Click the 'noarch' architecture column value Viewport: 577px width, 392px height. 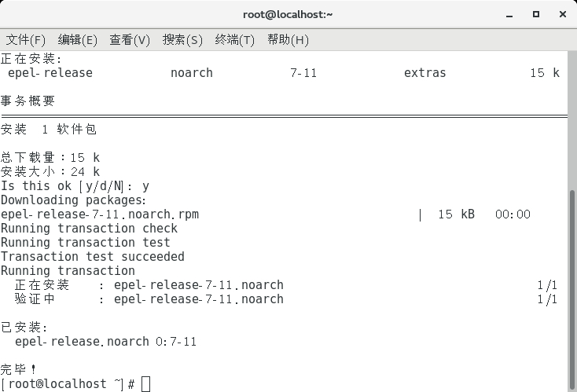(x=192, y=73)
